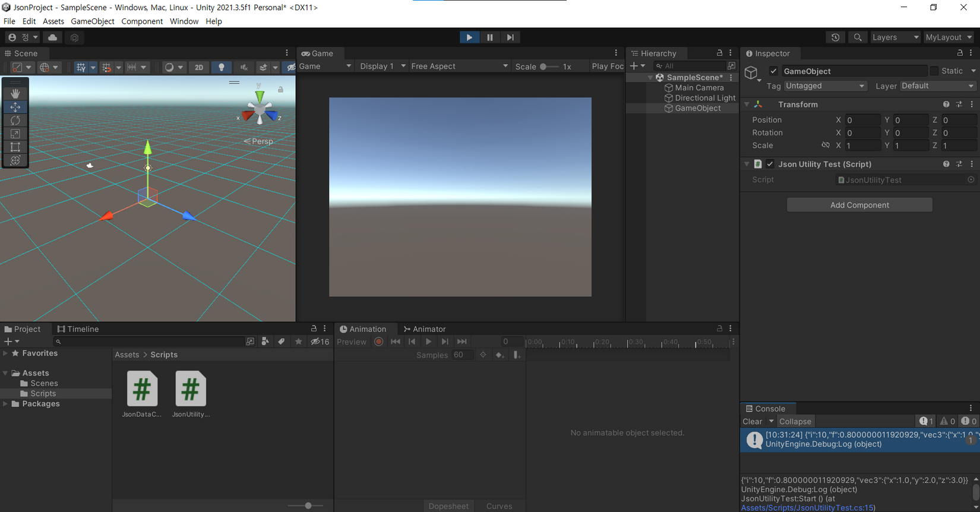Select the JsonUtility... script asset
The height and width of the screenshot is (512, 980).
[191, 394]
